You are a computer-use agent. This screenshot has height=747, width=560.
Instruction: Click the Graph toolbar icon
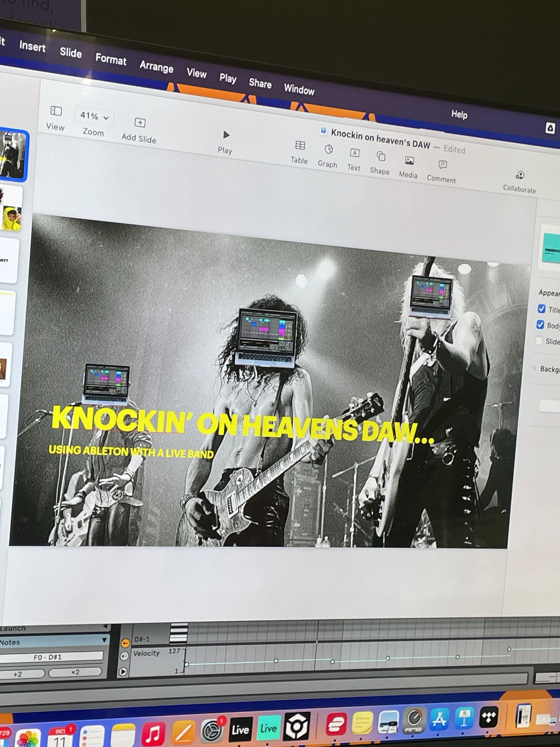[328, 150]
